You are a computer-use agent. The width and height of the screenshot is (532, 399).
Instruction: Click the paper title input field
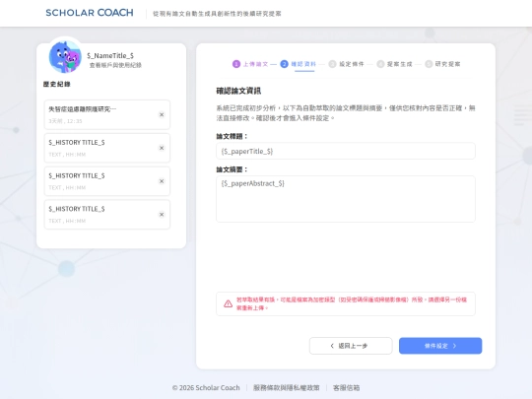[346, 151]
